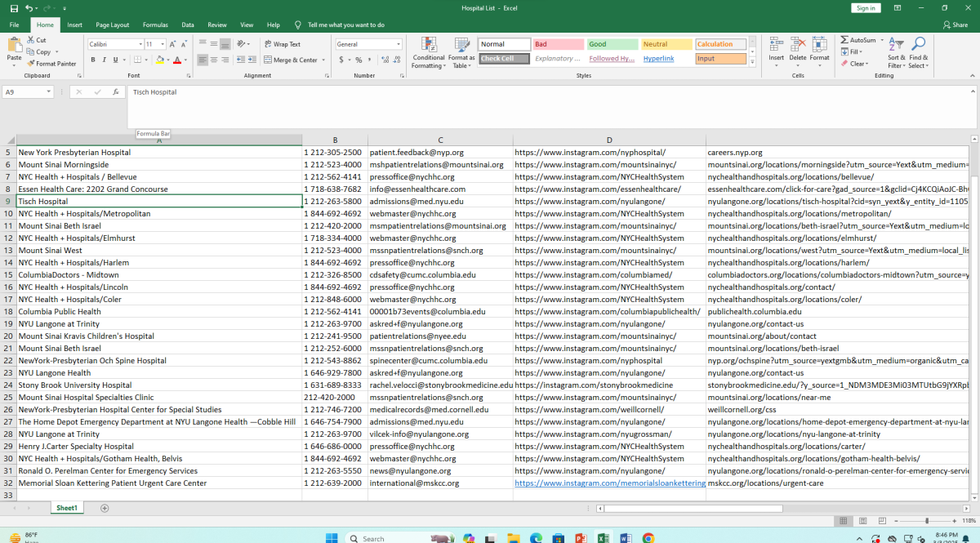Click the Format Painter brush
This screenshot has width=980, height=543.
(31, 64)
